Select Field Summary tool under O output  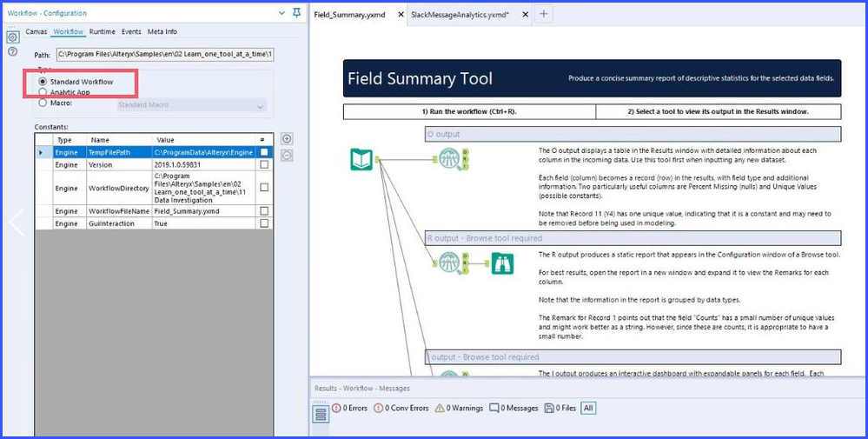(x=449, y=159)
